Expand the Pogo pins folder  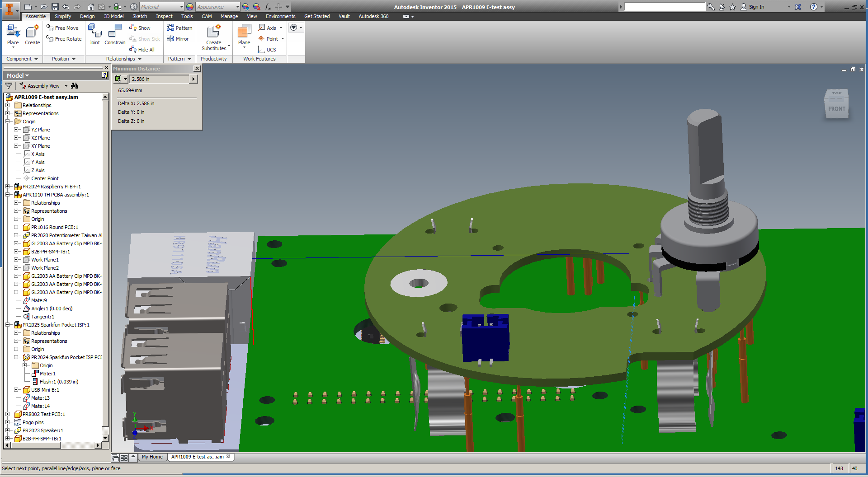pyautogui.click(x=8, y=422)
